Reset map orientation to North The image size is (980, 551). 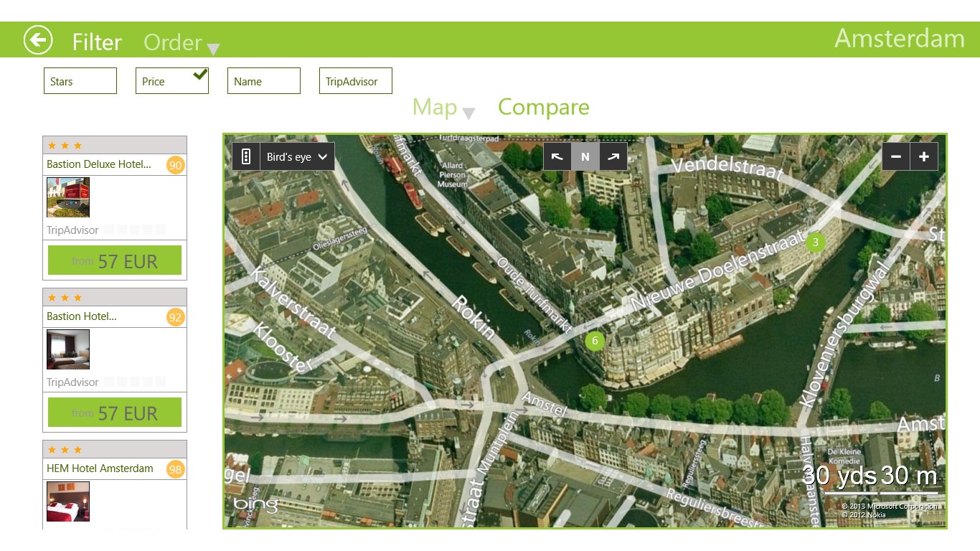pyautogui.click(x=585, y=156)
